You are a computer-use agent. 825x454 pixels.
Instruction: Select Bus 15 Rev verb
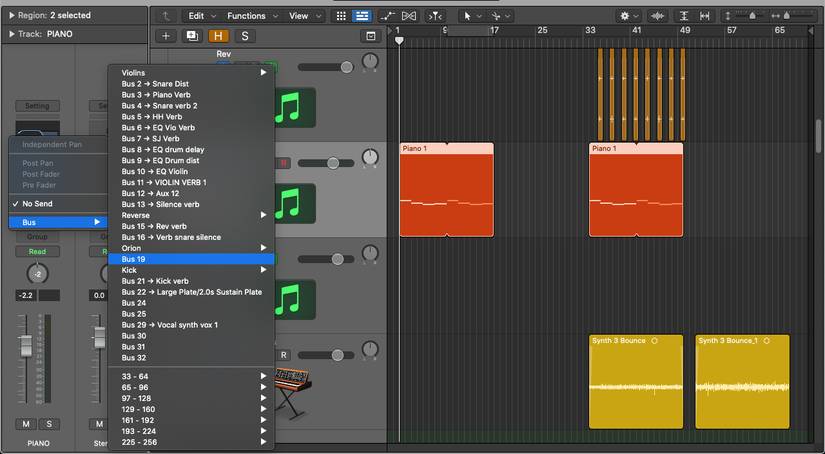(x=192, y=226)
